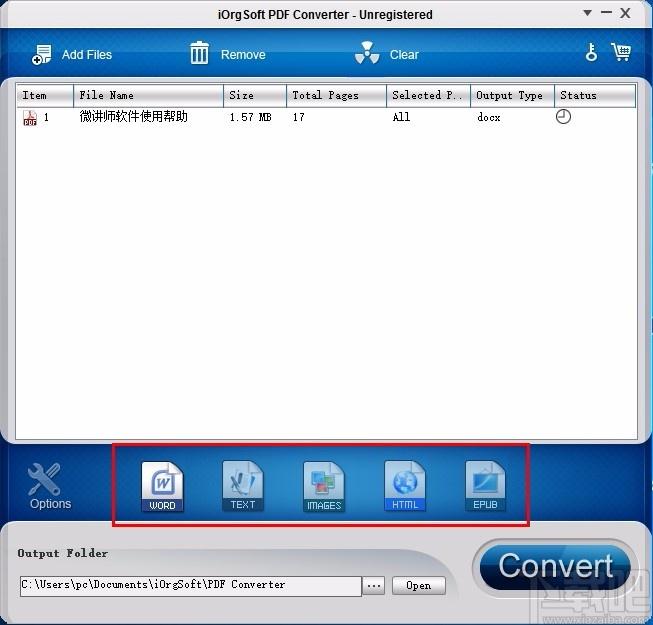
Task: Click the Output Folder path field
Action: coord(191,585)
